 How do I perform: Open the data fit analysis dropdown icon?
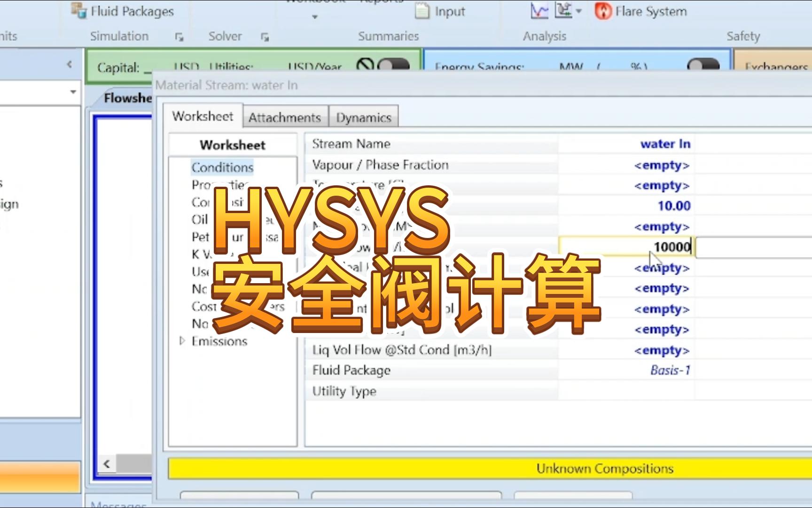[569, 10]
